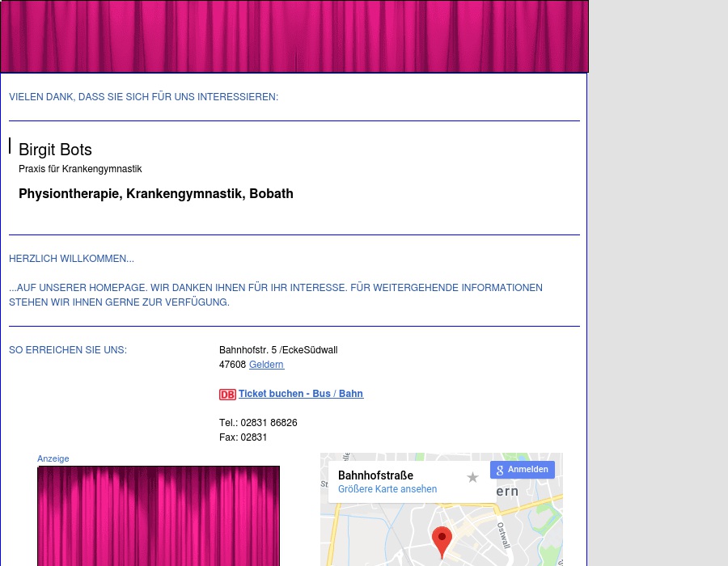Click the 'Bahnhofstraße' title in the map overlay

pyautogui.click(x=375, y=475)
